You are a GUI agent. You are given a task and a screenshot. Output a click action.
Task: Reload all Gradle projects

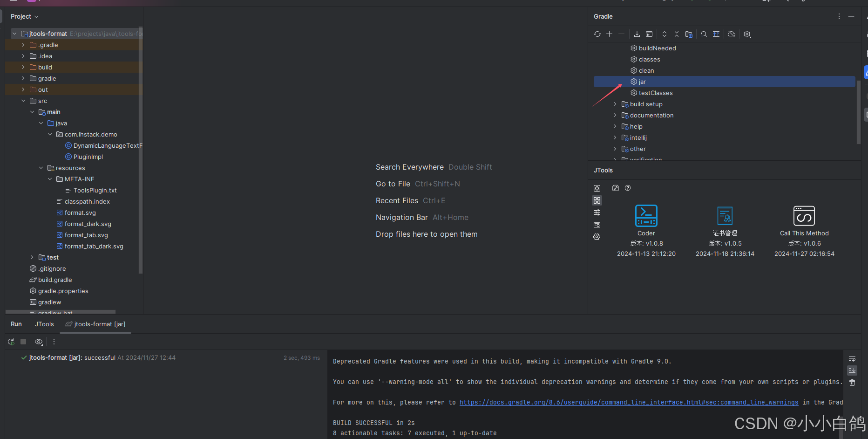click(597, 34)
